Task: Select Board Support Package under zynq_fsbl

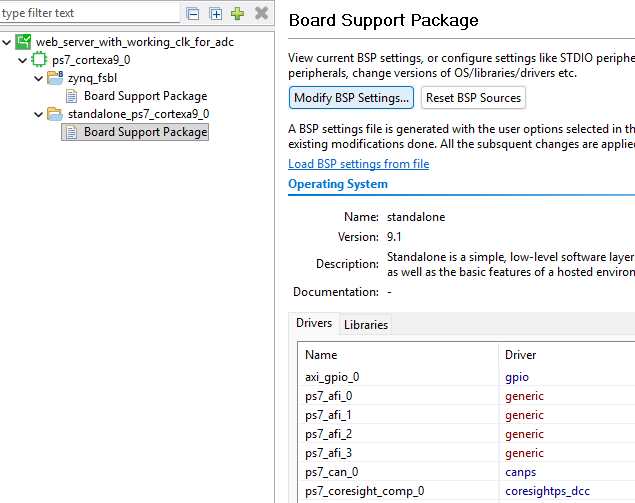Action: point(145,96)
